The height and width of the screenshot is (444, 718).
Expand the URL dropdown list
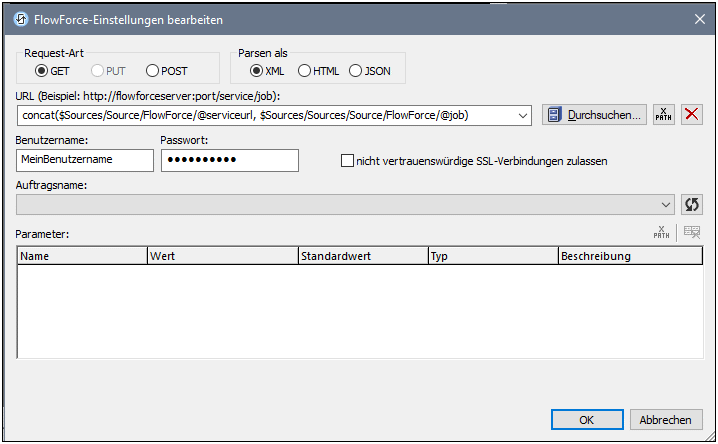point(523,115)
